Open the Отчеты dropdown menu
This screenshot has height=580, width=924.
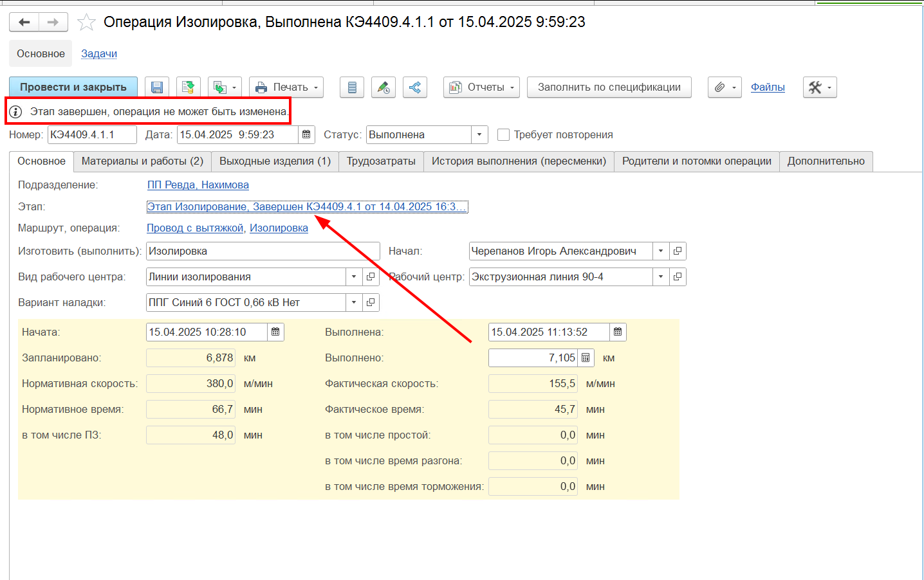click(x=481, y=87)
